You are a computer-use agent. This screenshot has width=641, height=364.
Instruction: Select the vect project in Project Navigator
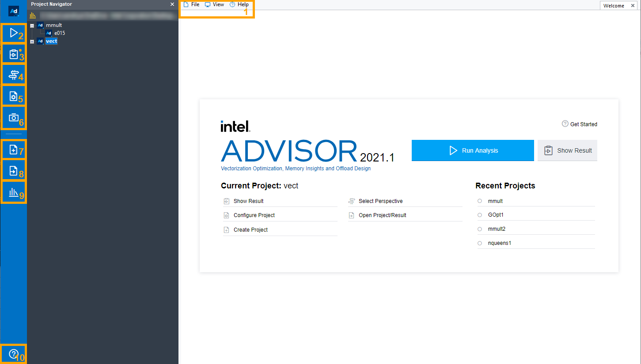52,41
